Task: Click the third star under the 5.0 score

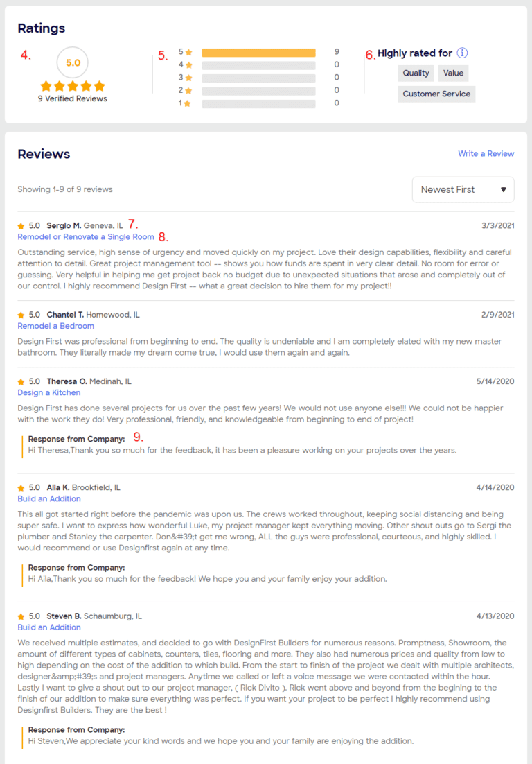Action: point(72,86)
